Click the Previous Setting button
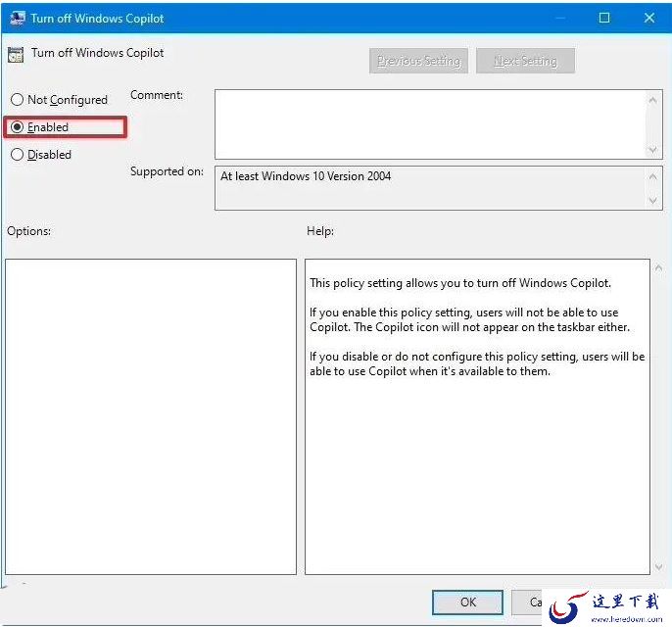 point(418,61)
